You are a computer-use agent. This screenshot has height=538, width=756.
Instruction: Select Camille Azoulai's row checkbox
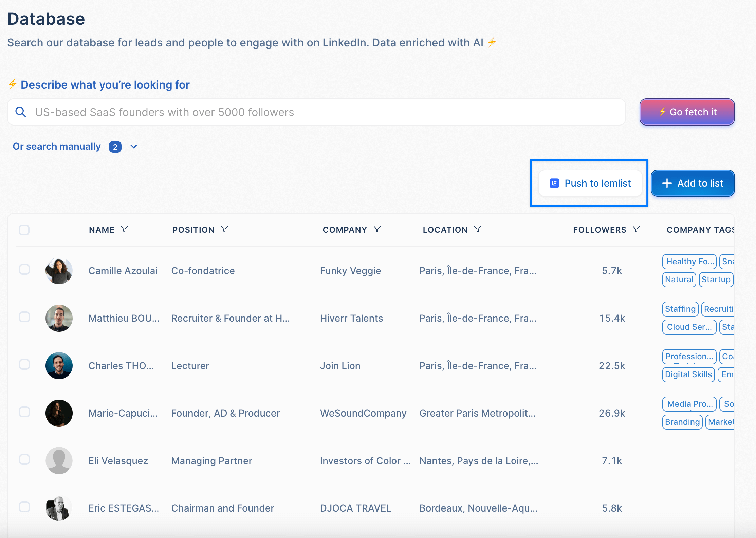coord(24,270)
